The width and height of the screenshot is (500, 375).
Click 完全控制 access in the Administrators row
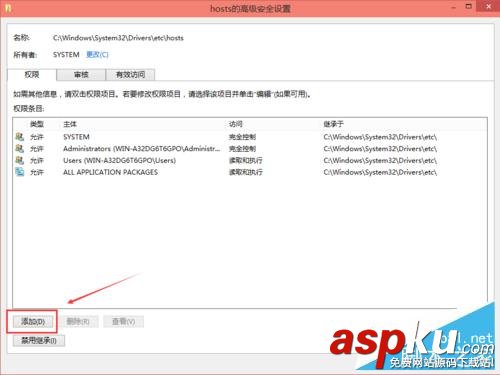click(242, 149)
